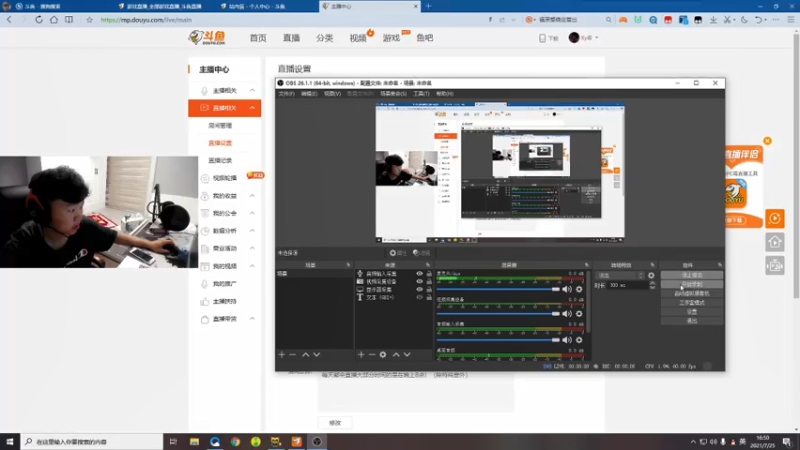
Task: Click browser refresh icon
Action: point(39,20)
